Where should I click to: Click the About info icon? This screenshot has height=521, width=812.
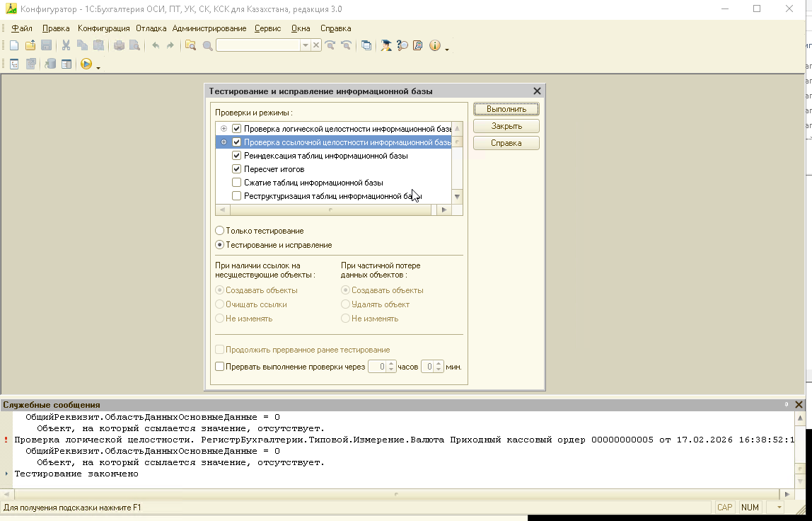(434, 45)
